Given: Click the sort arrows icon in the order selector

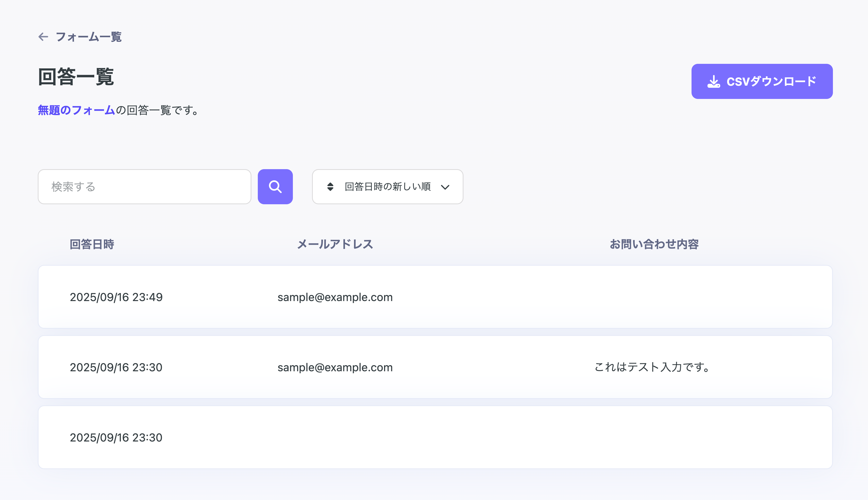Looking at the screenshot, I should 330,186.
